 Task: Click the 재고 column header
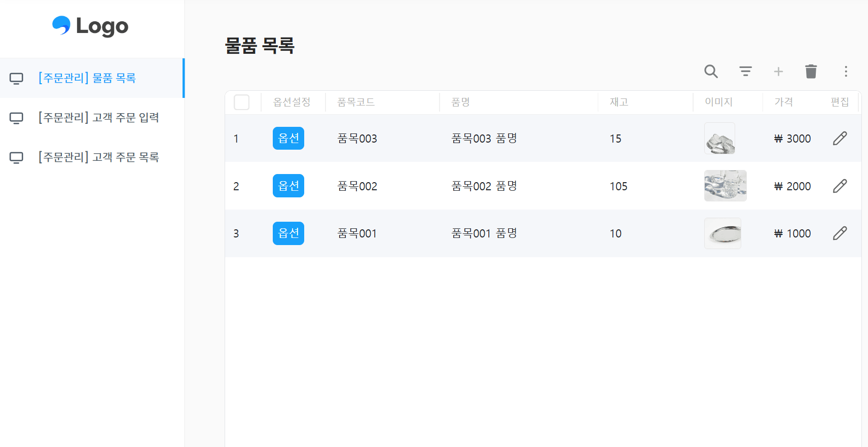(x=619, y=102)
